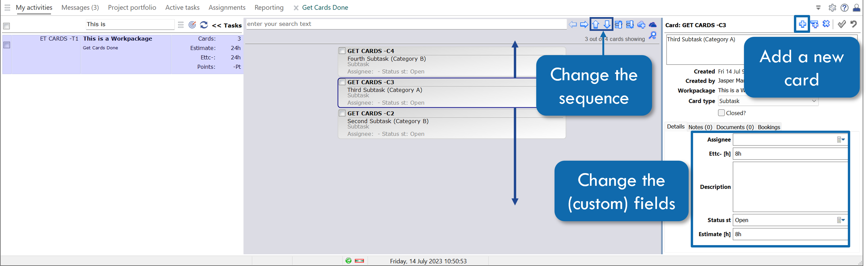
Task: Open Active tasks tab
Action: pos(182,8)
